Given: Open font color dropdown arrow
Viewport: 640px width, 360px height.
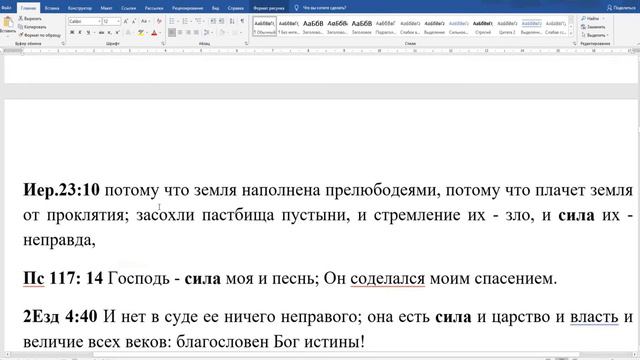Looking at the screenshot, I should point(160,33).
